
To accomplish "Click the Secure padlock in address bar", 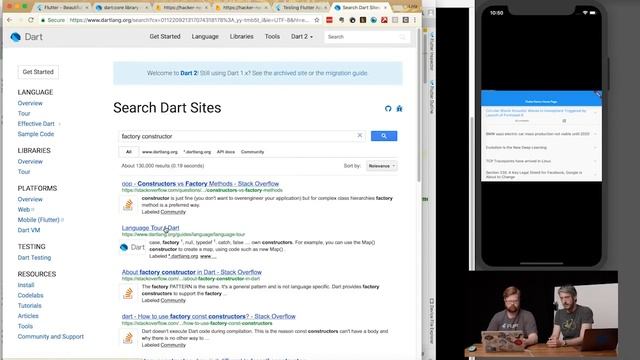I will click(43, 20).
